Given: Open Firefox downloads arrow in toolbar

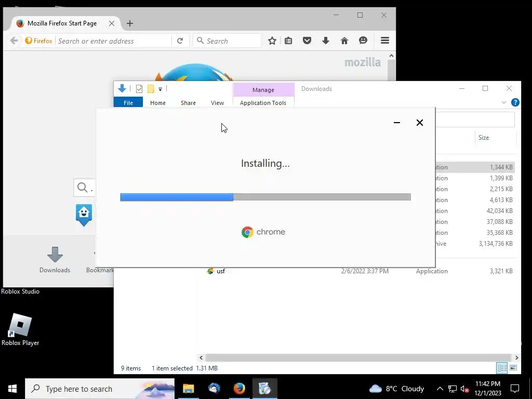Looking at the screenshot, I should 326,41.
